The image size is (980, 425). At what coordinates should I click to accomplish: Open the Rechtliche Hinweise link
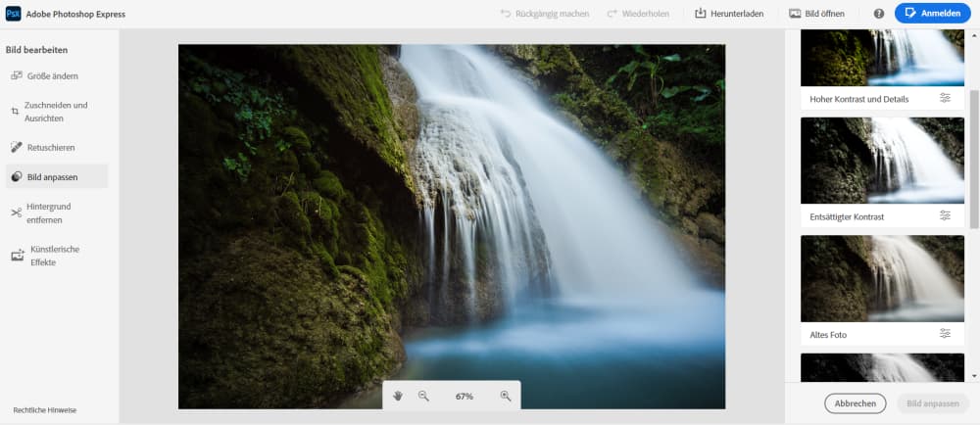45,410
